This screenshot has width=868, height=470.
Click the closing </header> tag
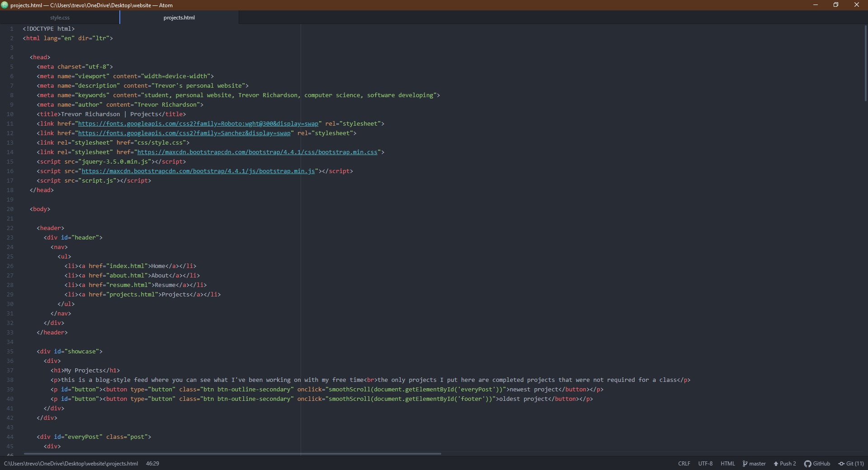tap(52, 333)
